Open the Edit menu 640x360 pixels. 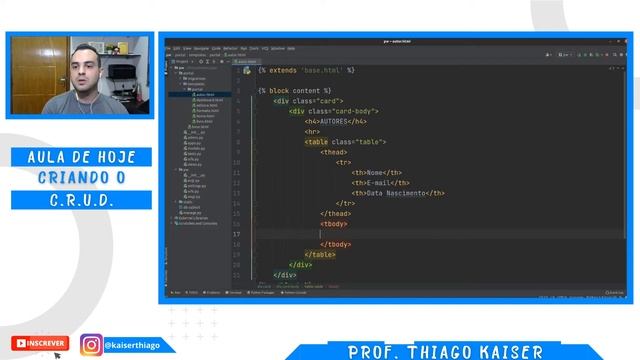[176, 48]
